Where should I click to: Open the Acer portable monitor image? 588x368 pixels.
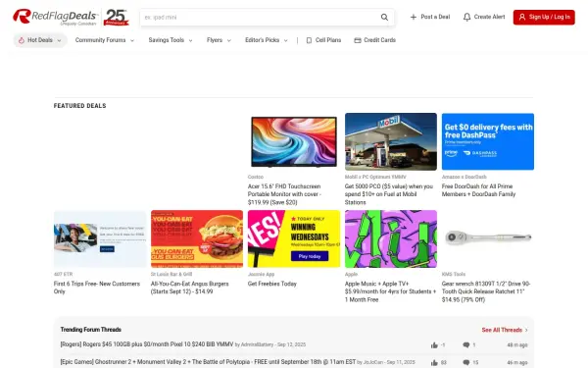294,141
